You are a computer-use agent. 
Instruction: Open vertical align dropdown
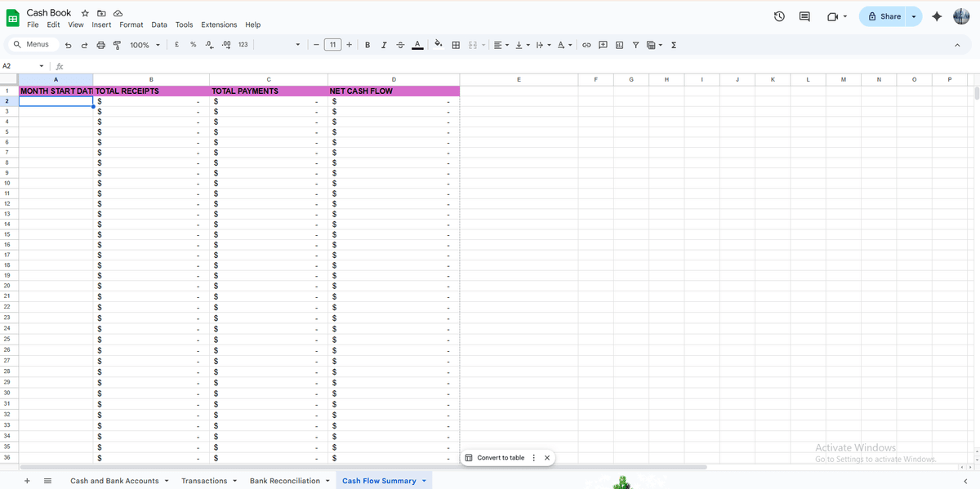tap(522, 45)
